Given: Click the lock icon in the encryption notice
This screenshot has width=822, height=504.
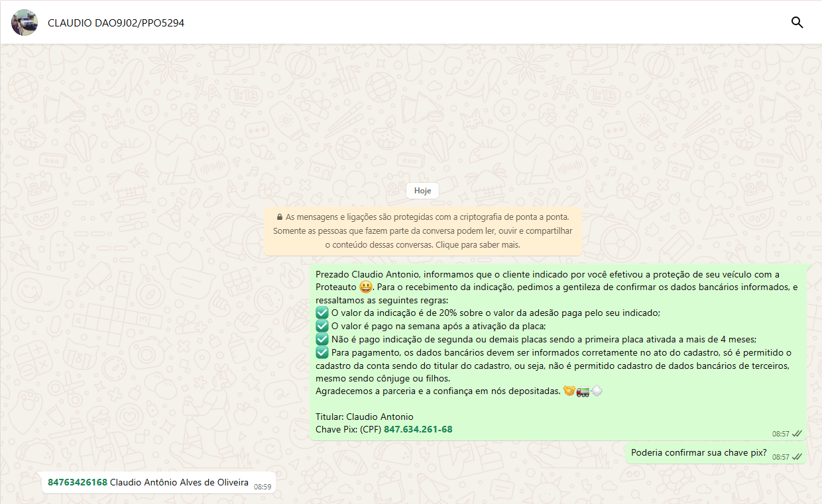Looking at the screenshot, I should 279,217.
